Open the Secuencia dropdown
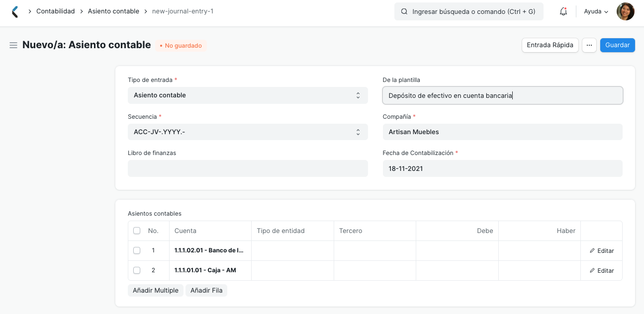The width and height of the screenshot is (644, 314). pos(248,132)
